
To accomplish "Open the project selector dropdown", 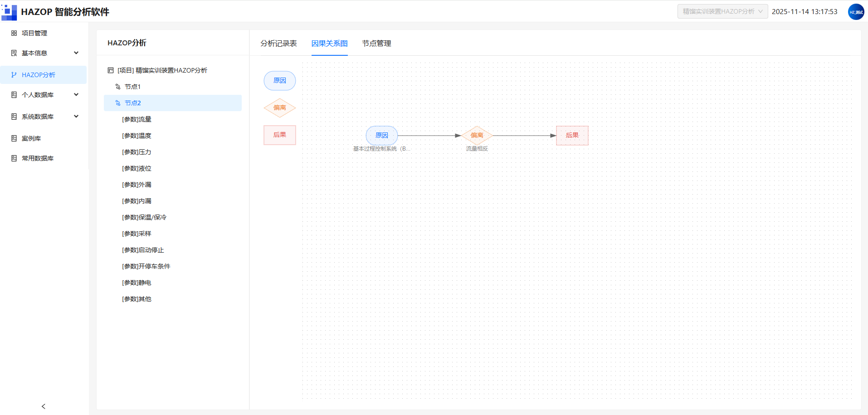I will (x=722, y=11).
